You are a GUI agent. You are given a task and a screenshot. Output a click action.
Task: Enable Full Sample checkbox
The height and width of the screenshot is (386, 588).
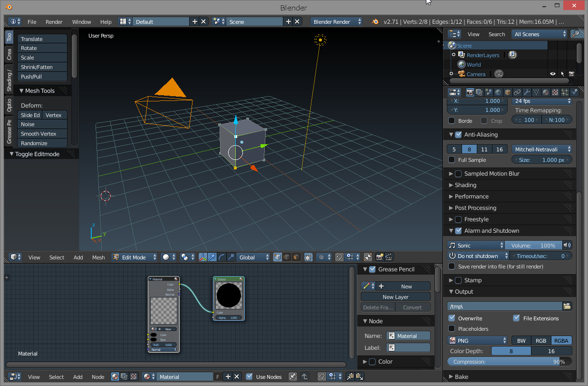tap(452, 160)
